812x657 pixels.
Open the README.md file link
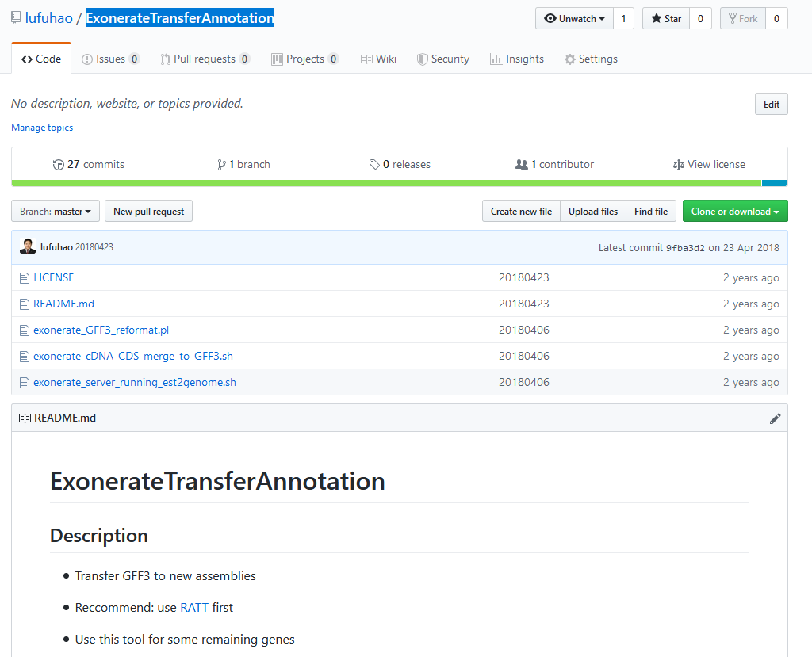point(63,304)
